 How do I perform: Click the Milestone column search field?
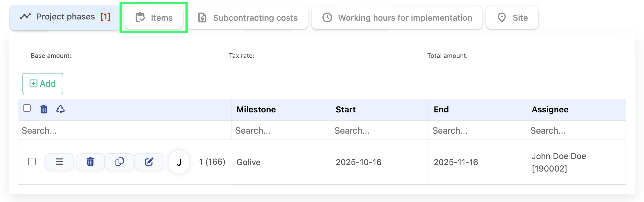click(x=281, y=131)
